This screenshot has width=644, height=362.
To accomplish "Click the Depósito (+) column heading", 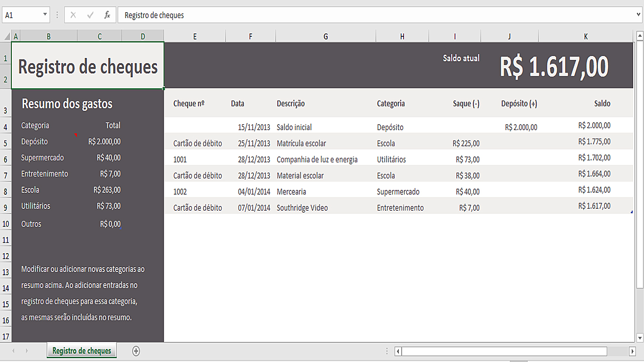I will [519, 104].
